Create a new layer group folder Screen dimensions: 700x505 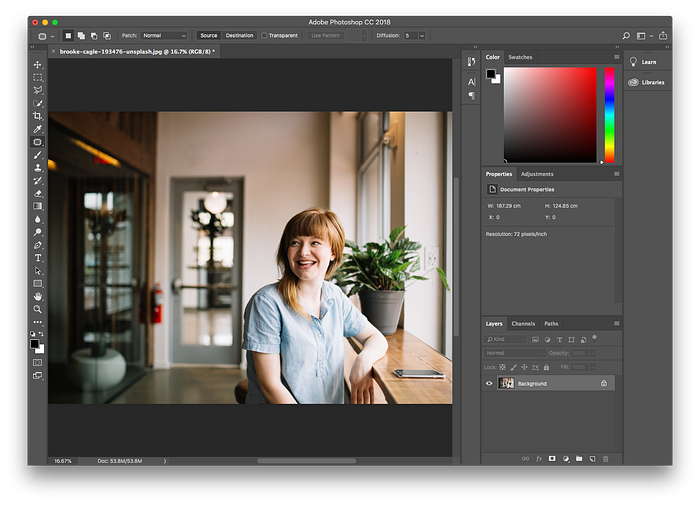click(x=579, y=459)
